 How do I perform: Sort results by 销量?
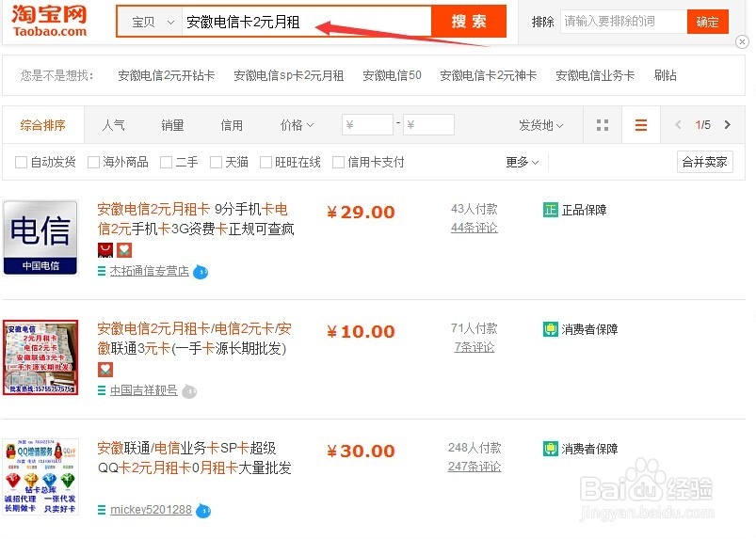click(x=172, y=125)
